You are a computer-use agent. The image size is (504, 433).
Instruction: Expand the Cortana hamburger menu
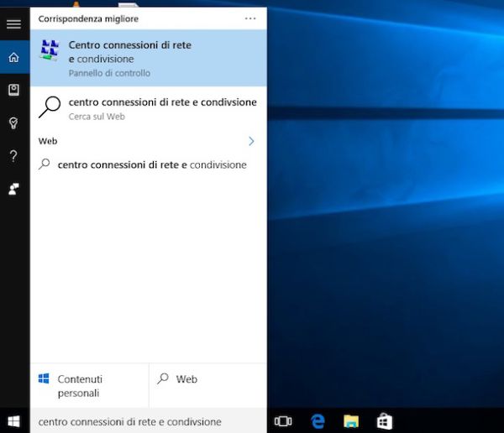(x=13, y=24)
